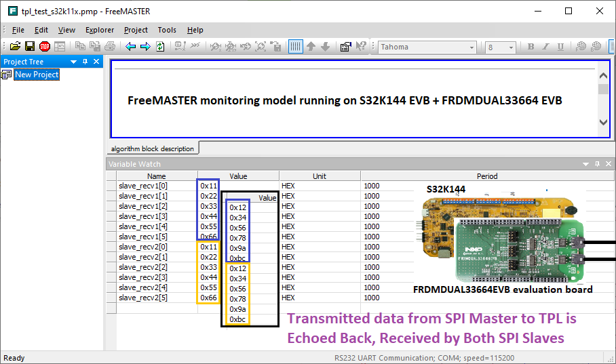Select variable slave_recv2[0]

143,247
